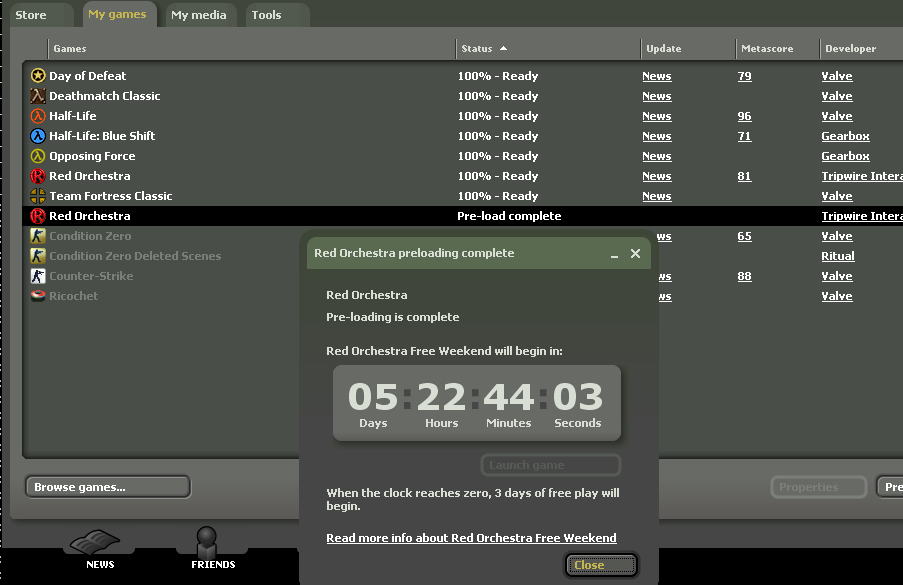Click the disabled Properties button
Screen dimensions: 903x585
click(x=818, y=487)
